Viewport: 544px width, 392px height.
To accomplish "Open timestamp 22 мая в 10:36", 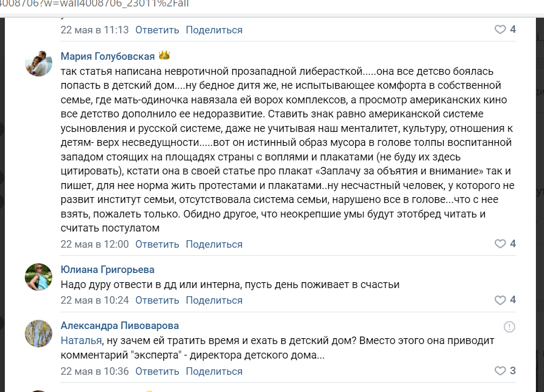I will tap(95, 371).
